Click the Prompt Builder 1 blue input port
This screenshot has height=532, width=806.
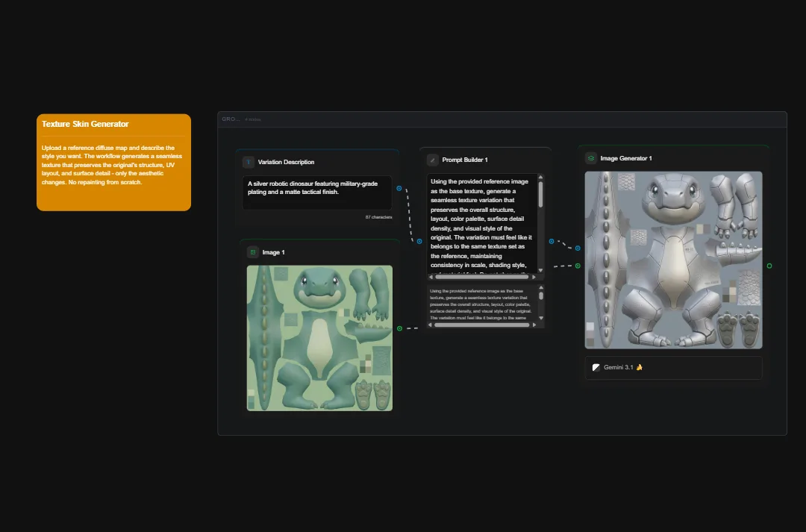pyautogui.click(x=419, y=241)
